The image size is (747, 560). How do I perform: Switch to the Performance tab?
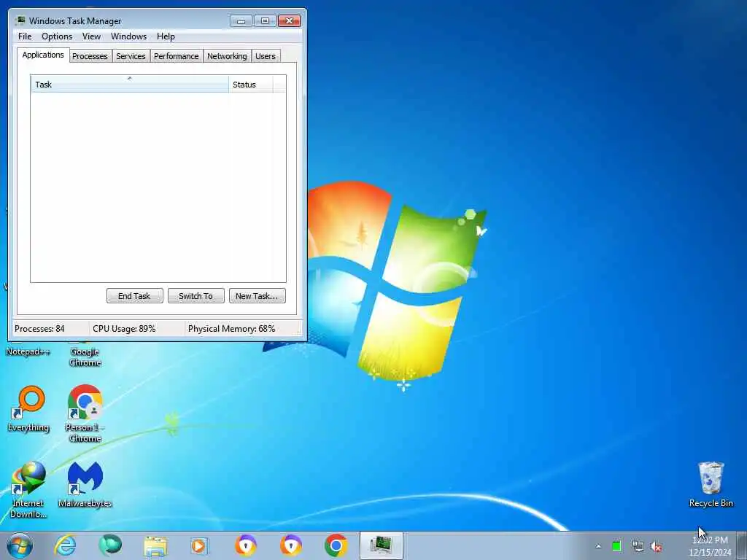(x=177, y=56)
